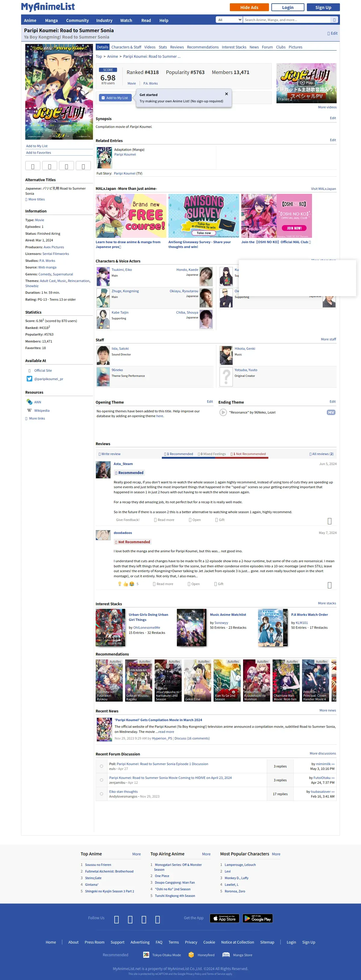Open the Manga navigation menu
Screen dimensions: 361x980
[x=51, y=20]
